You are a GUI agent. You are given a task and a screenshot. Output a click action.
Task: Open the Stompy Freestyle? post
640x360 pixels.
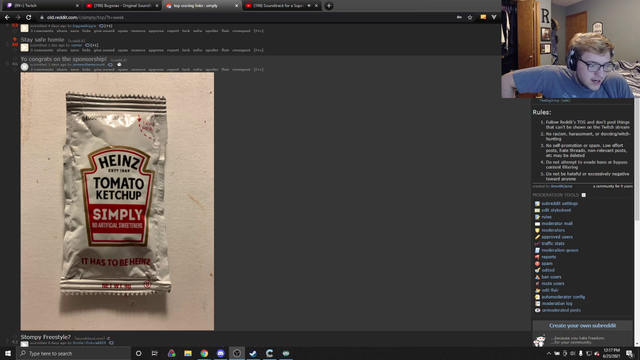pos(46,337)
